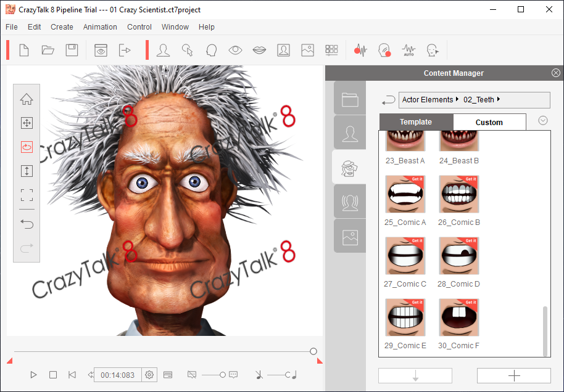Play the animation with the Play button
The width and height of the screenshot is (564, 392).
[33, 375]
